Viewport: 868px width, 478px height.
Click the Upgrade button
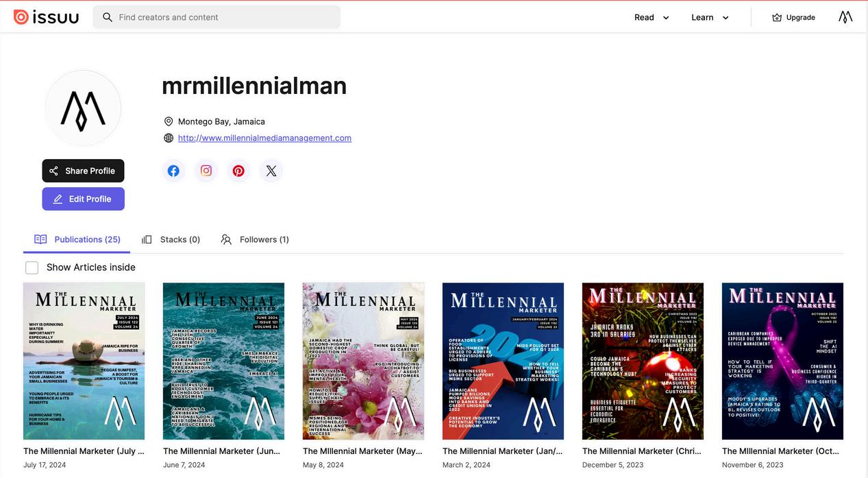coord(793,17)
